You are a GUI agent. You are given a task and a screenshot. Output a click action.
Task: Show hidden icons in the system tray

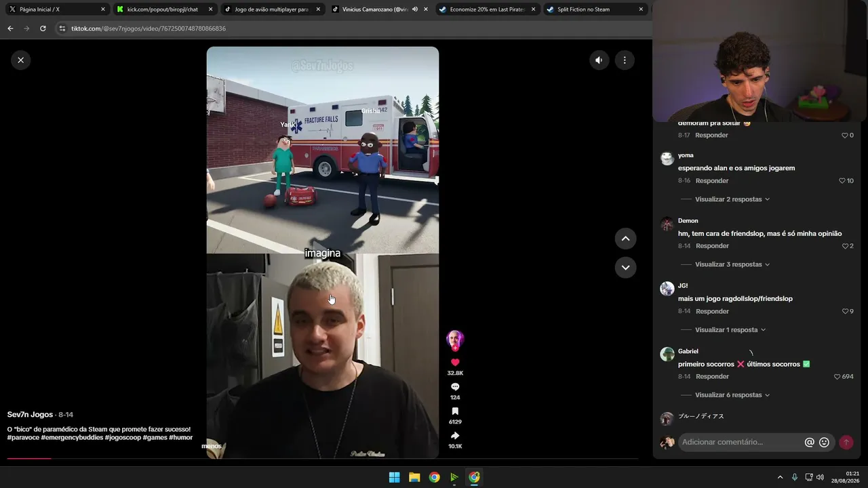(780, 477)
